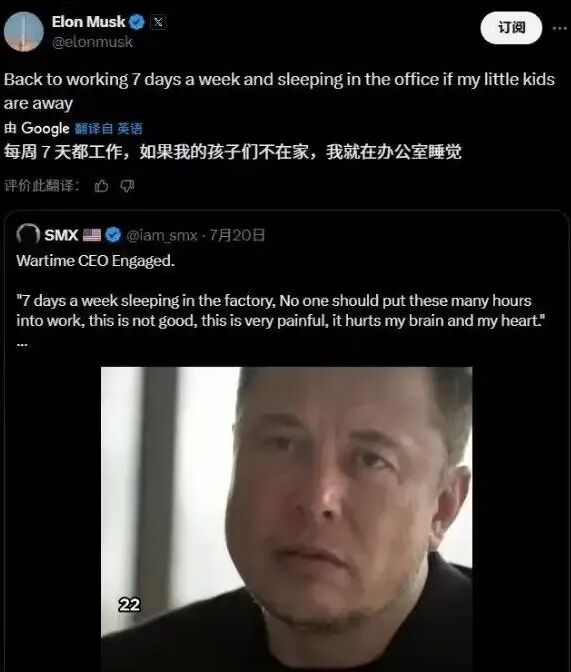Image resolution: width=571 pixels, height=672 pixels.
Task: Click the "Wartime CEO Engaged." quoted text
Action: tap(96, 261)
